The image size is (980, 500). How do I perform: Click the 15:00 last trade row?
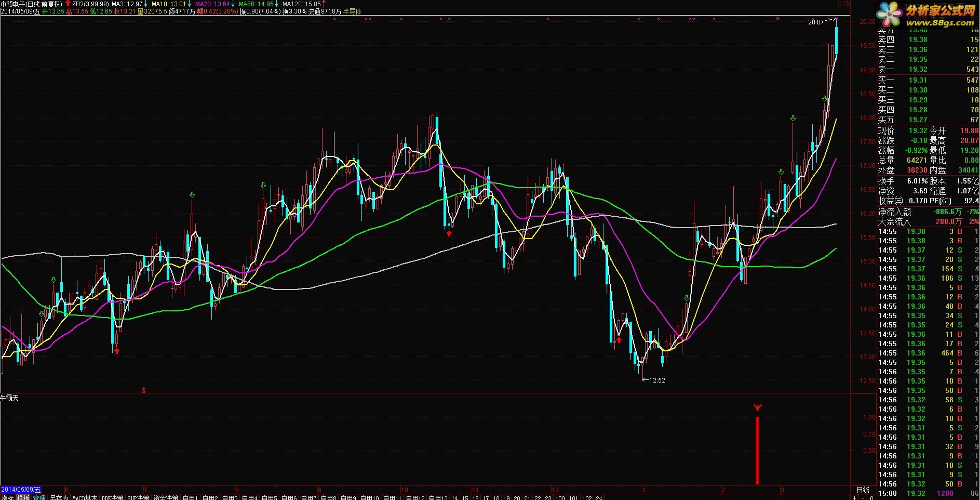(x=928, y=493)
